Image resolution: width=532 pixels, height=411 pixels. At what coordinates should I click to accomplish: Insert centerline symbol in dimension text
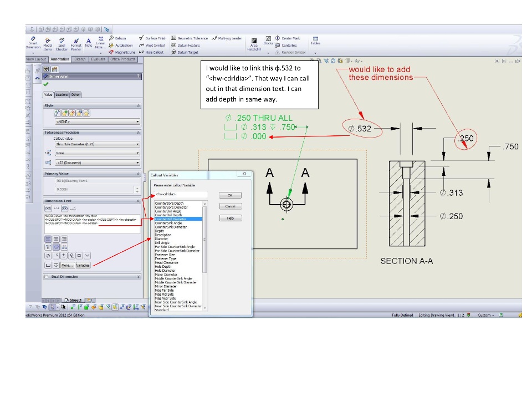tap(71, 256)
